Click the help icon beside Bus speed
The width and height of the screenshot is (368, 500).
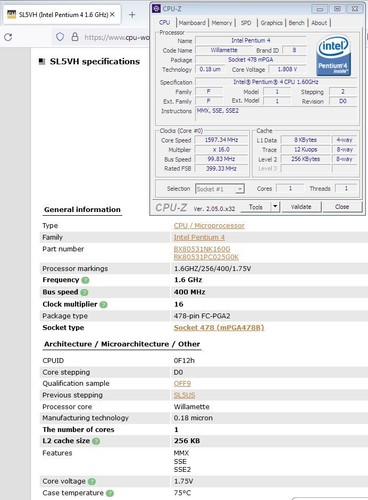click(x=84, y=292)
